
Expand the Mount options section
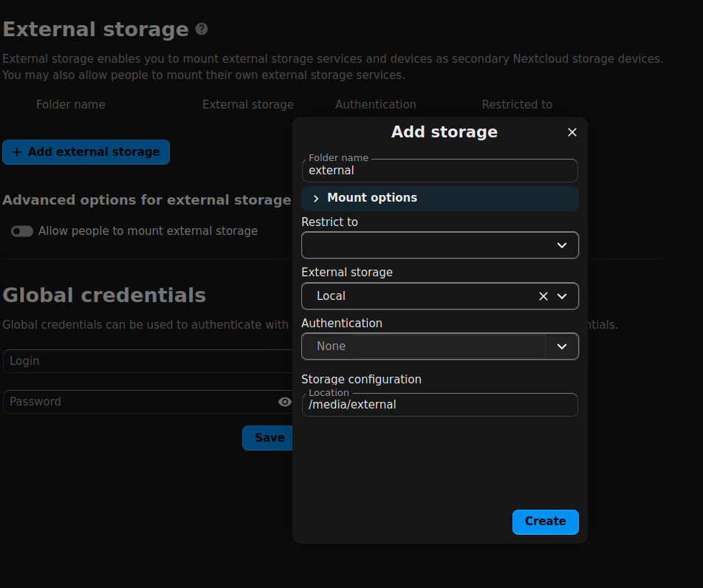click(x=372, y=198)
